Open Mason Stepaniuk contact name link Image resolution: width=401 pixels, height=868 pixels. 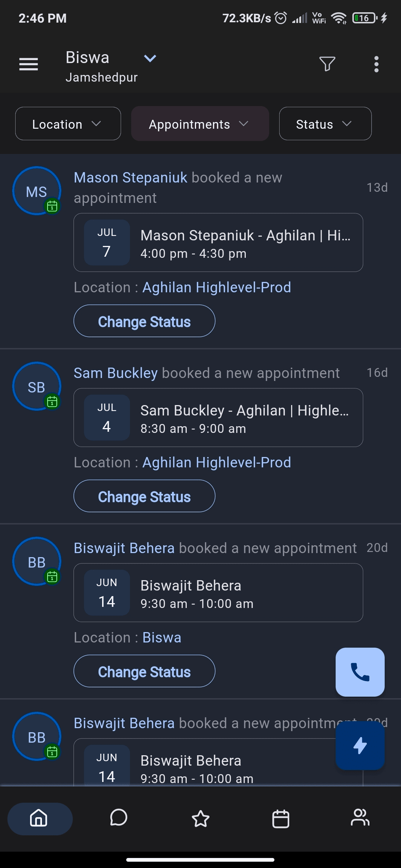[x=131, y=178]
